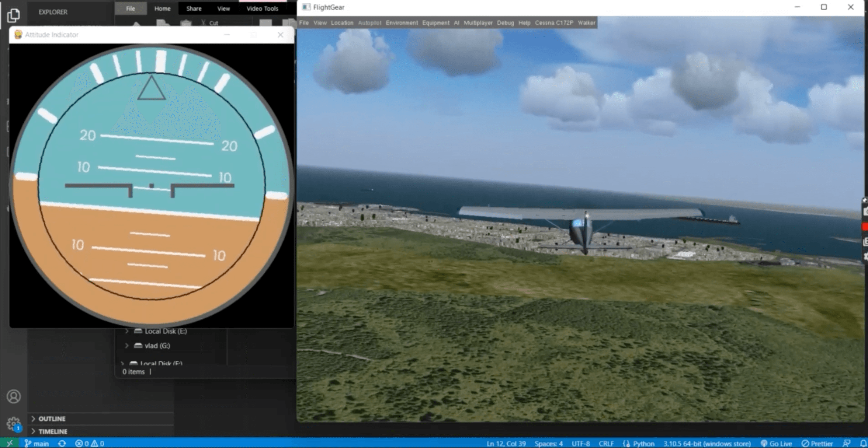This screenshot has height=448, width=868.
Task: Click the Accounts icon above the settings gear
Action: (14, 397)
